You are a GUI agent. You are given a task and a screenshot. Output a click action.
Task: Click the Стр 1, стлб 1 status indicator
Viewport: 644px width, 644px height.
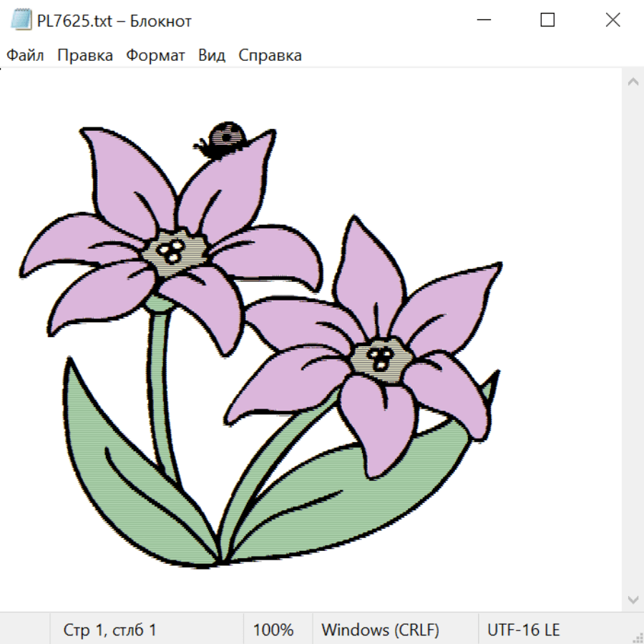[x=110, y=630]
